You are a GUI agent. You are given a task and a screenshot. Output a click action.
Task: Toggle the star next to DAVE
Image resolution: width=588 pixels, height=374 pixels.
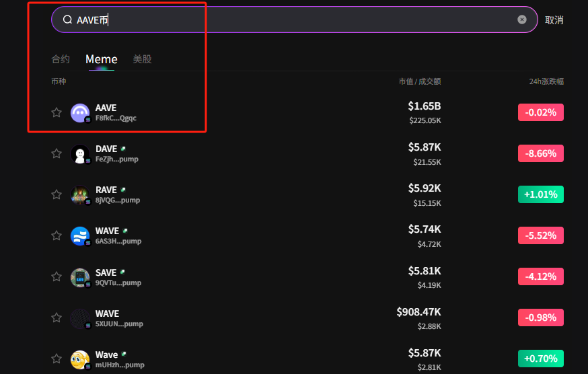pos(57,153)
